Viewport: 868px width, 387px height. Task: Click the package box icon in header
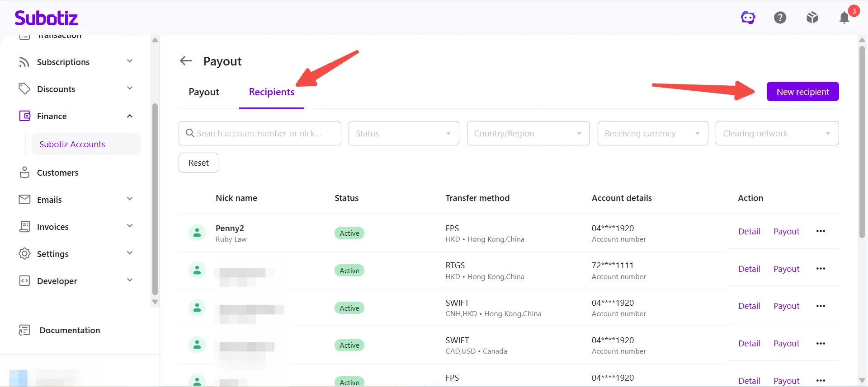[812, 18]
